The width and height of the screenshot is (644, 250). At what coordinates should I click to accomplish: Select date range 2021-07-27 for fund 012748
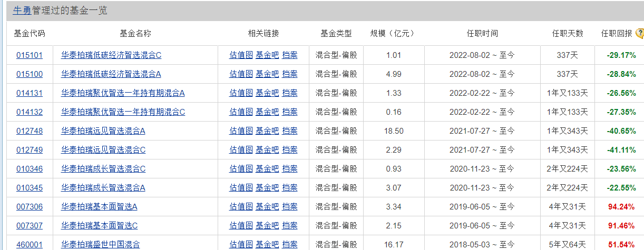[482, 131]
